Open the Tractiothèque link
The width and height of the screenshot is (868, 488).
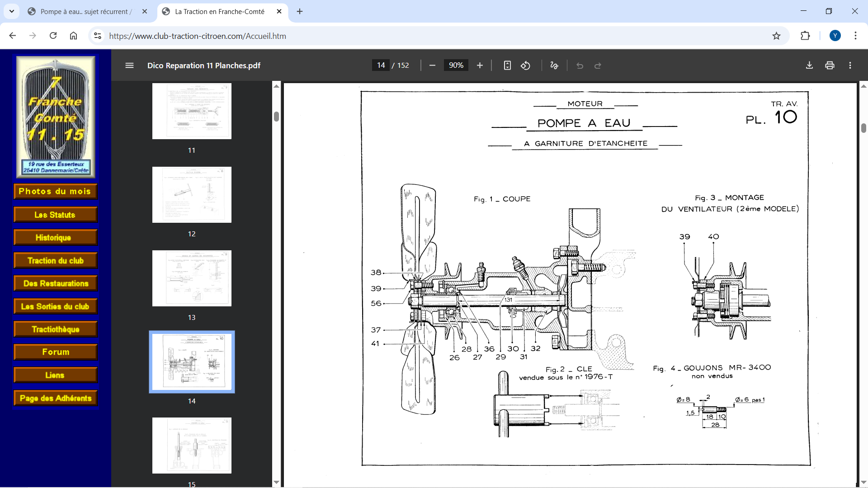click(56, 329)
